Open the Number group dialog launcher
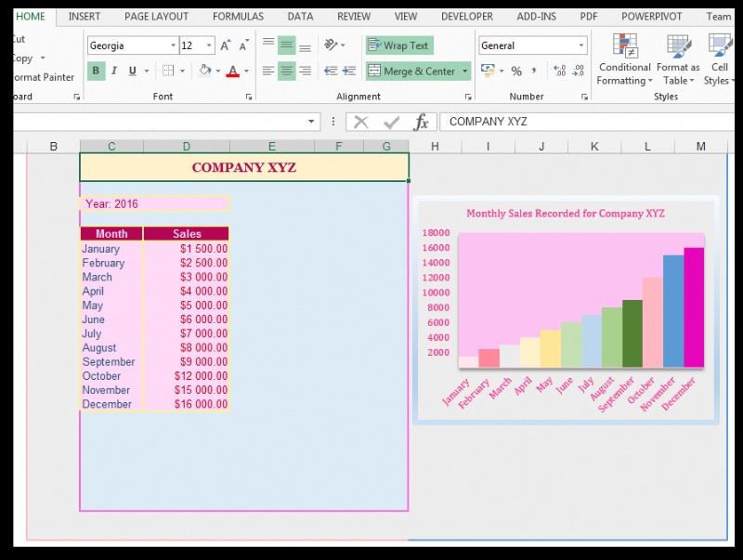 (584, 97)
